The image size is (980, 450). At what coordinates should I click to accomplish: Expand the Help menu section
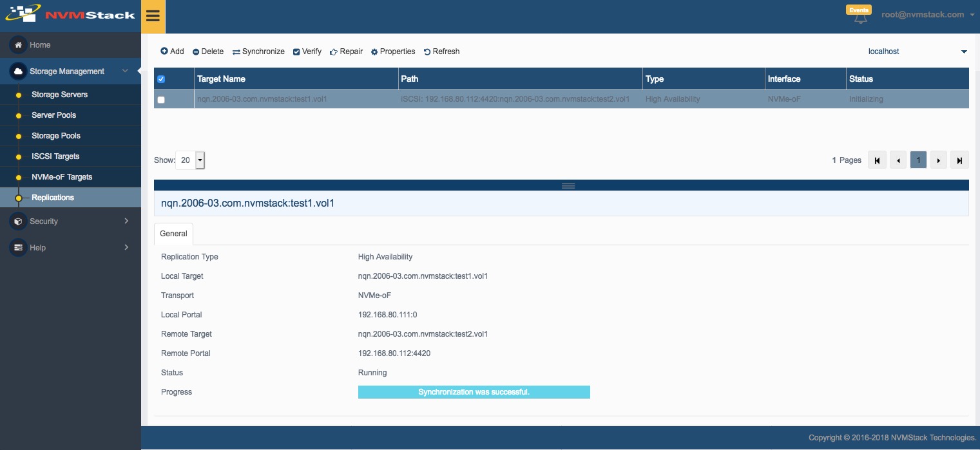pyautogui.click(x=126, y=248)
